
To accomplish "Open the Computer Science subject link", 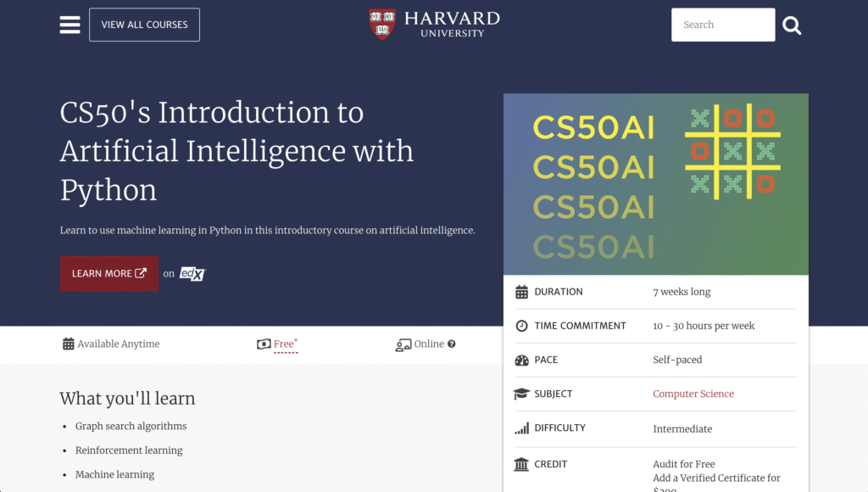I will (693, 394).
